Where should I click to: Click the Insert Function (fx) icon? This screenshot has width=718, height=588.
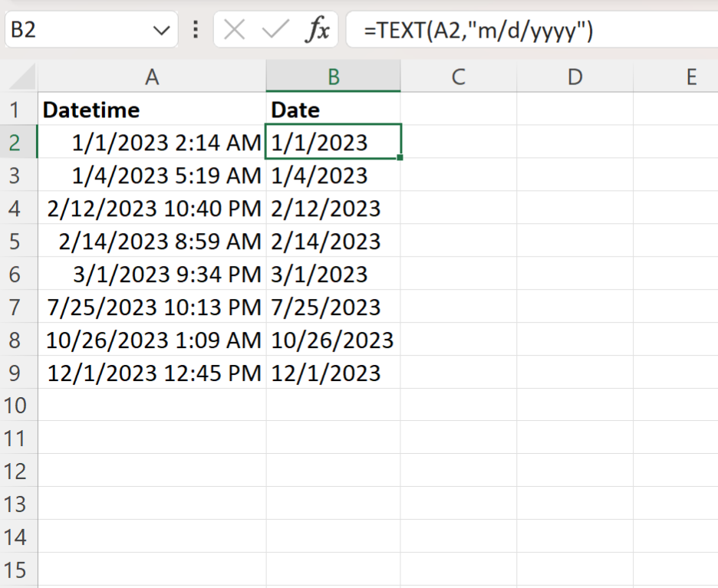click(x=320, y=29)
